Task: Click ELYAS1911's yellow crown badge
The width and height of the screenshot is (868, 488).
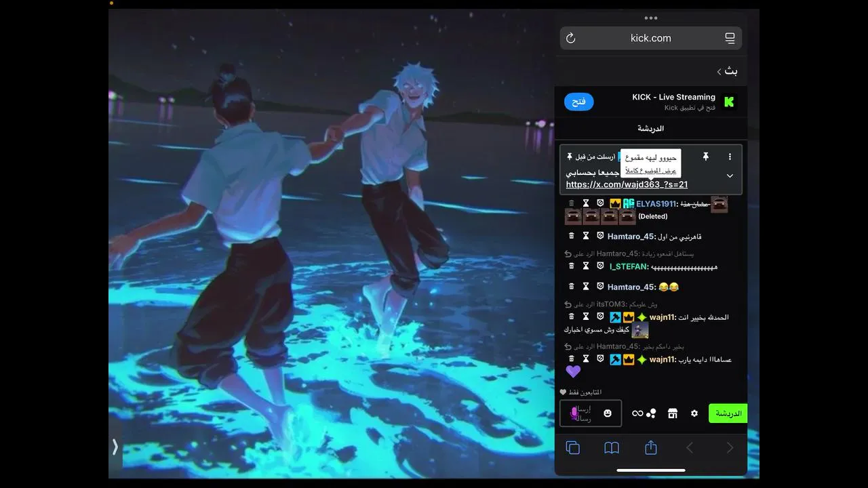Action: pos(615,203)
